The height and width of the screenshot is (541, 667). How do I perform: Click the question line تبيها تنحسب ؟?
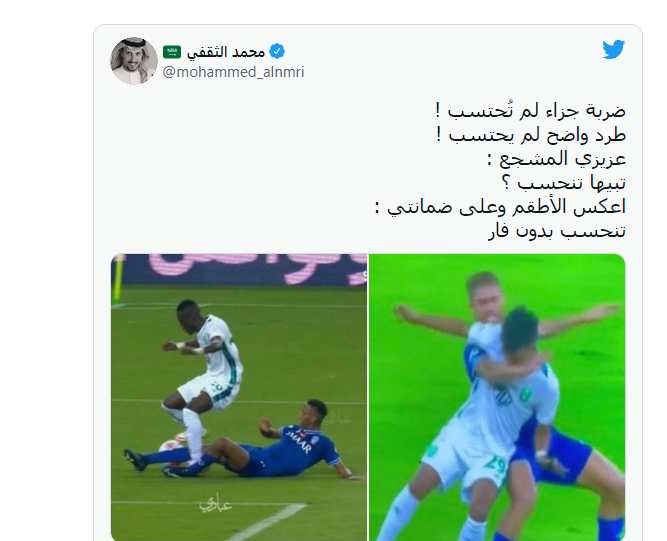tap(564, 183)
